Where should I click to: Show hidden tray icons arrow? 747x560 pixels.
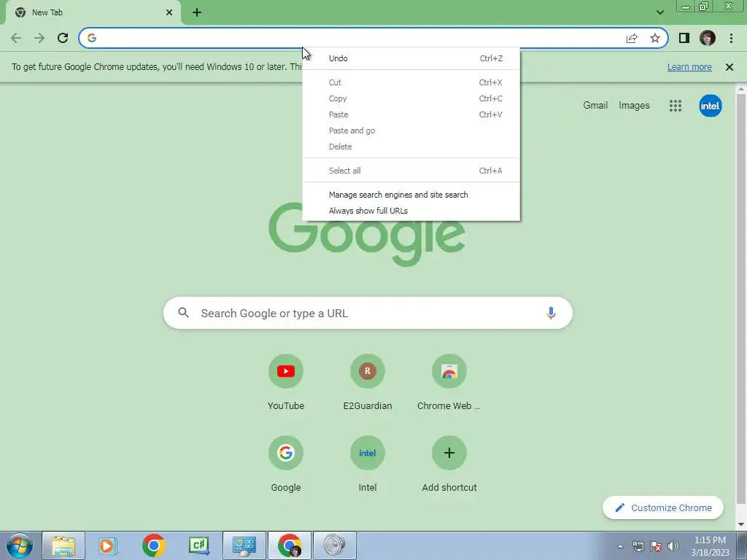(620, 546)
